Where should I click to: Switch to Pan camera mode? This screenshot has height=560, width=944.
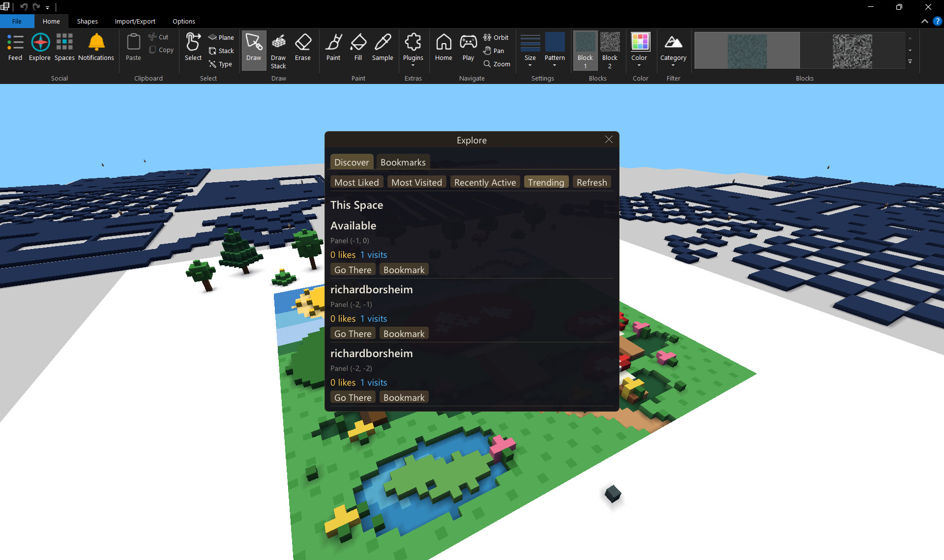[494, 51]
